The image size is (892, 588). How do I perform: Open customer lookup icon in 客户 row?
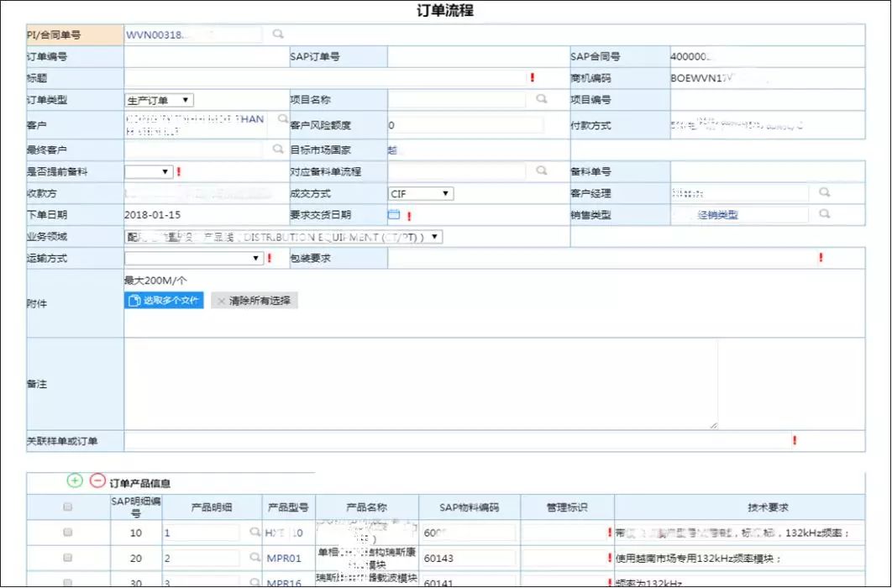pyautogui.click(x=283, y=119)
